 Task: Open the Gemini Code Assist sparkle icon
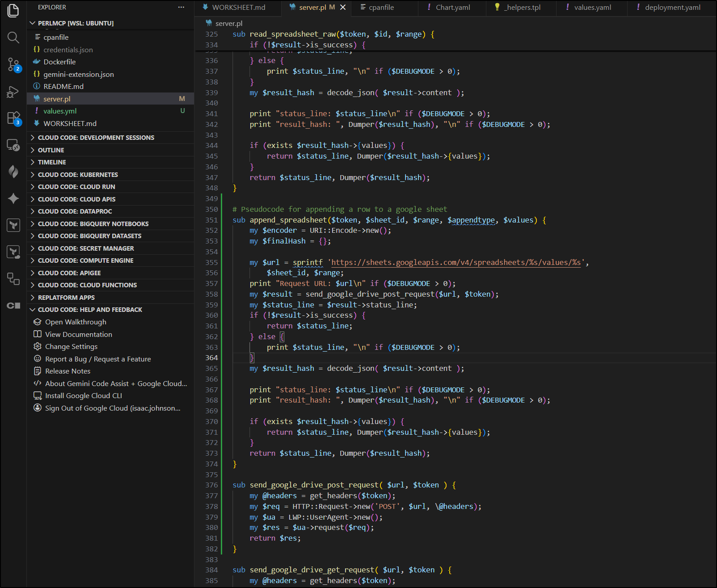13,198
